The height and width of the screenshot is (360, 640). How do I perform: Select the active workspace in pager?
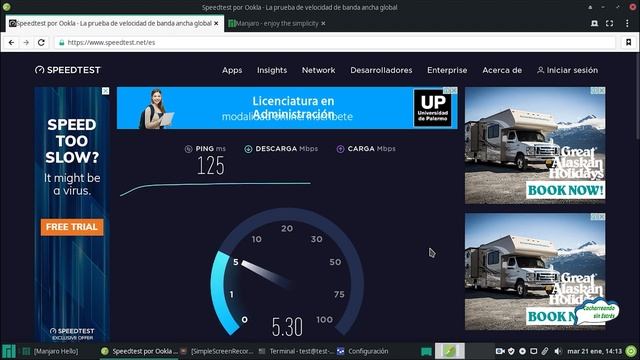click(x=449, y=351)
